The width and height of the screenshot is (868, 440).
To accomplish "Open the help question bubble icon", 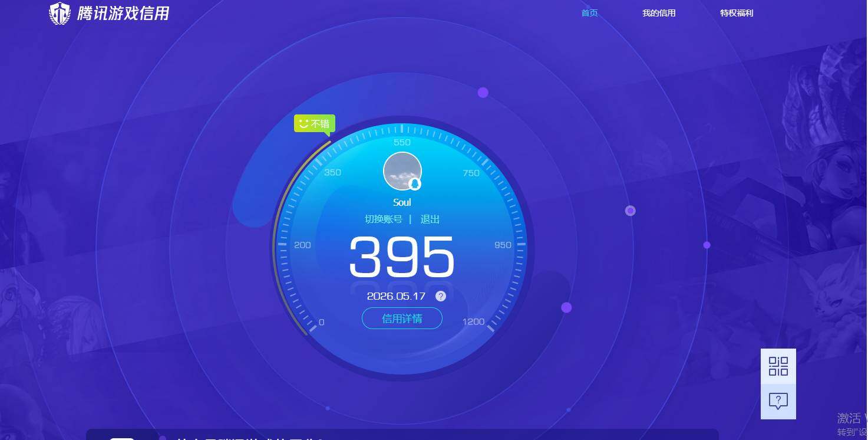I will [x=778, y=402].
